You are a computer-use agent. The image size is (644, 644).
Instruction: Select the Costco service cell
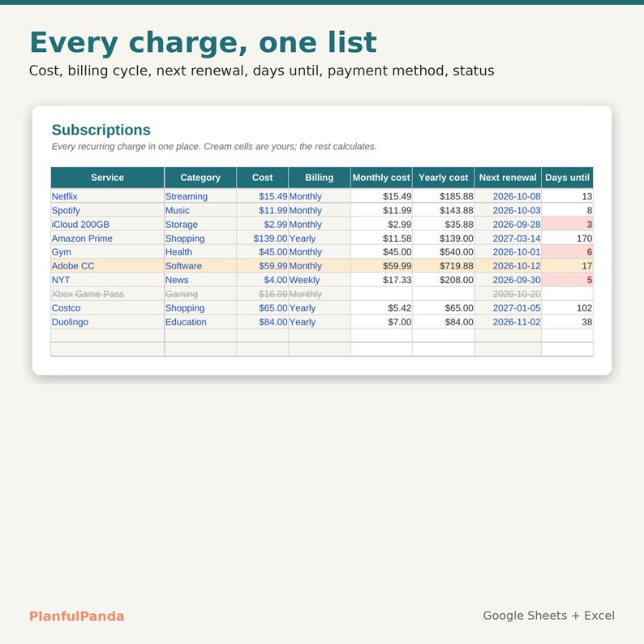[x=108, y=307]
